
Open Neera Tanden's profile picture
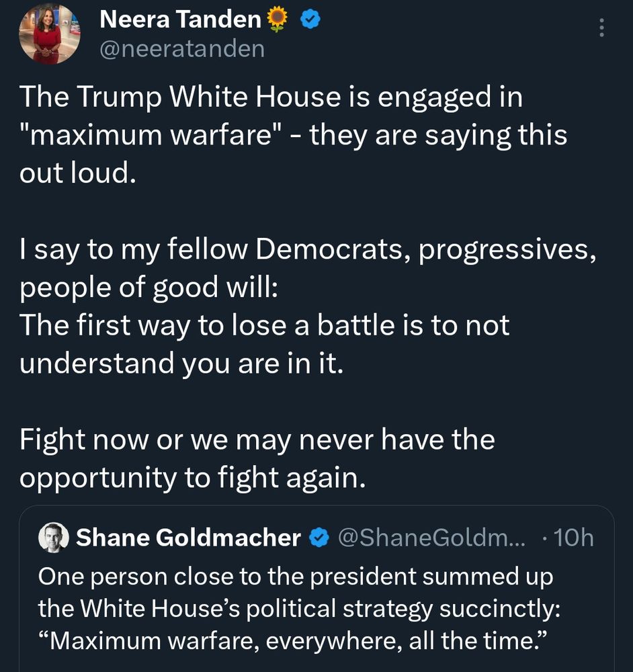point(49,34)
